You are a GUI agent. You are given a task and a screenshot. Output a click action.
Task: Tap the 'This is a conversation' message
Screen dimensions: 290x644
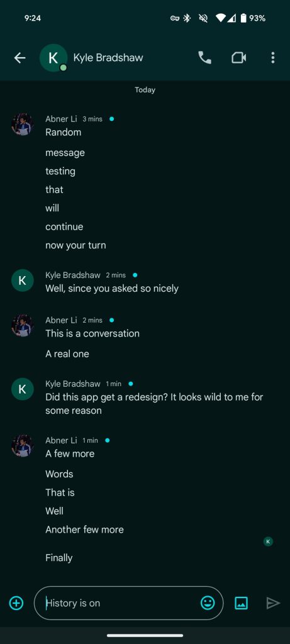pos(92,333)
